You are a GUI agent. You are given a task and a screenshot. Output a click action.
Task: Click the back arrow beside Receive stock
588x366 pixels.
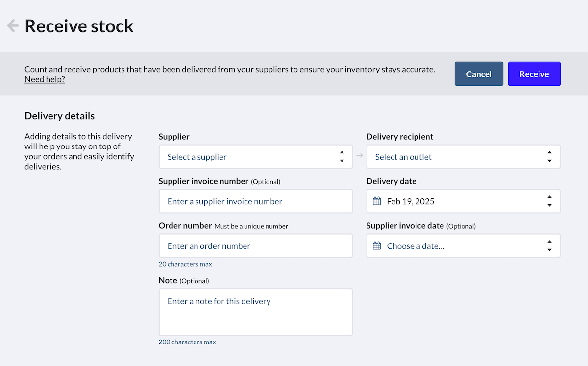coord(13,25)
